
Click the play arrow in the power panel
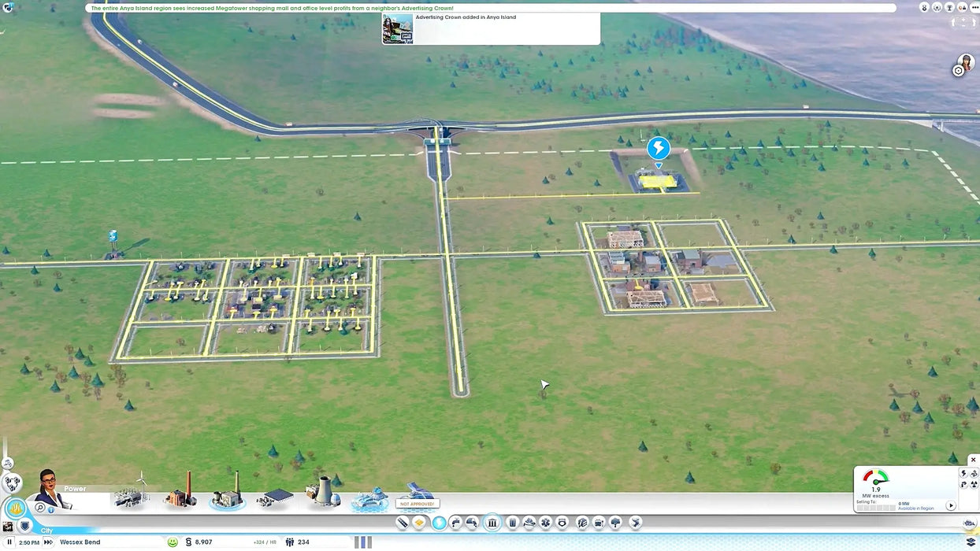click(x=950, y=505)
